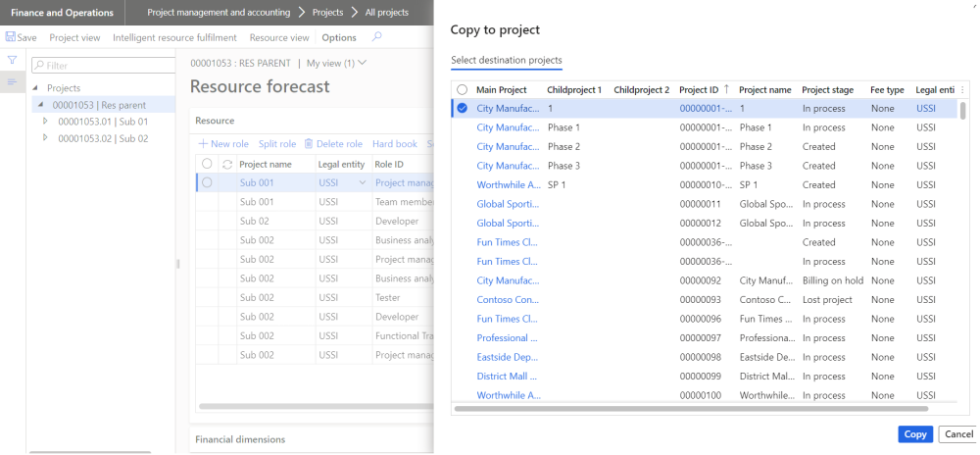Open Intelligent resource fulfilment menu
980x455 pixels.
175,37
